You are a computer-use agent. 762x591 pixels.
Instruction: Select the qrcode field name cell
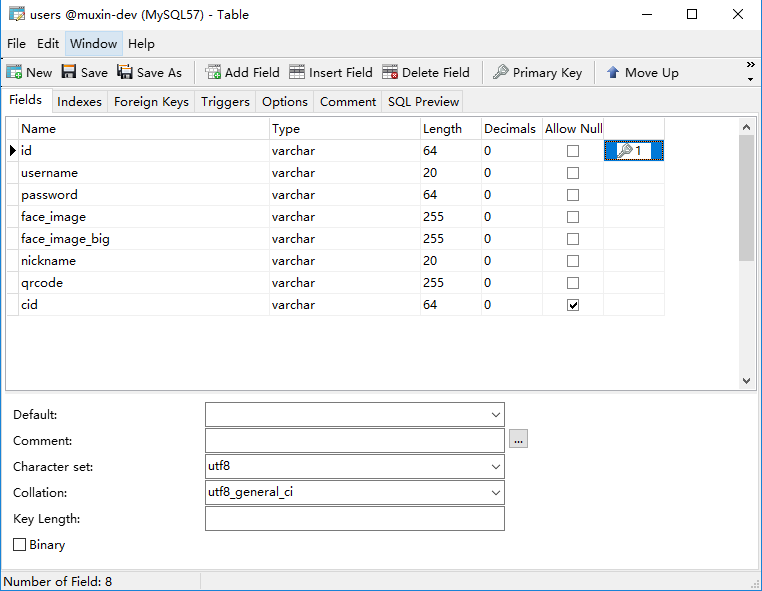pos(144,283)
